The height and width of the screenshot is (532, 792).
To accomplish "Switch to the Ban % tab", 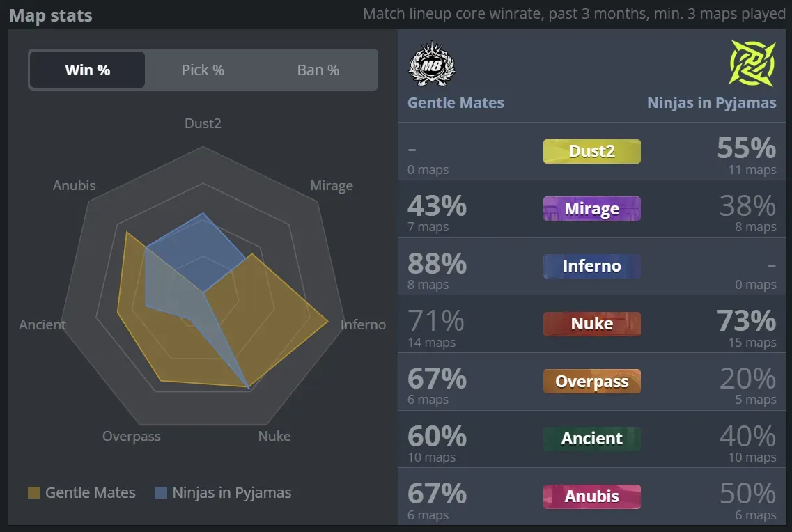I will 318,70.
